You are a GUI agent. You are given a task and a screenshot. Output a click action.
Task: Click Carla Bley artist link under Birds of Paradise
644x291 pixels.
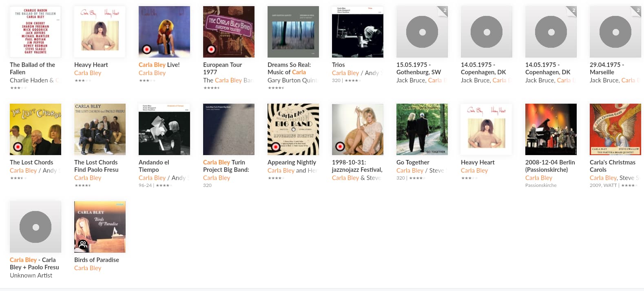click(x=88, y=268)
